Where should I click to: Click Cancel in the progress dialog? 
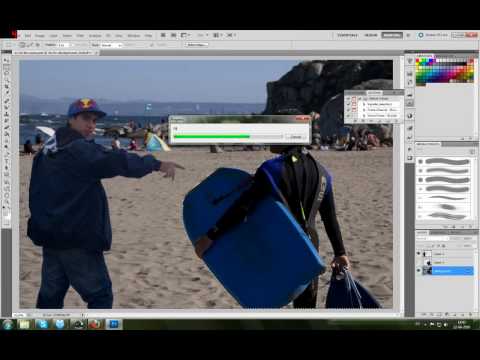(x=296, y=137)
